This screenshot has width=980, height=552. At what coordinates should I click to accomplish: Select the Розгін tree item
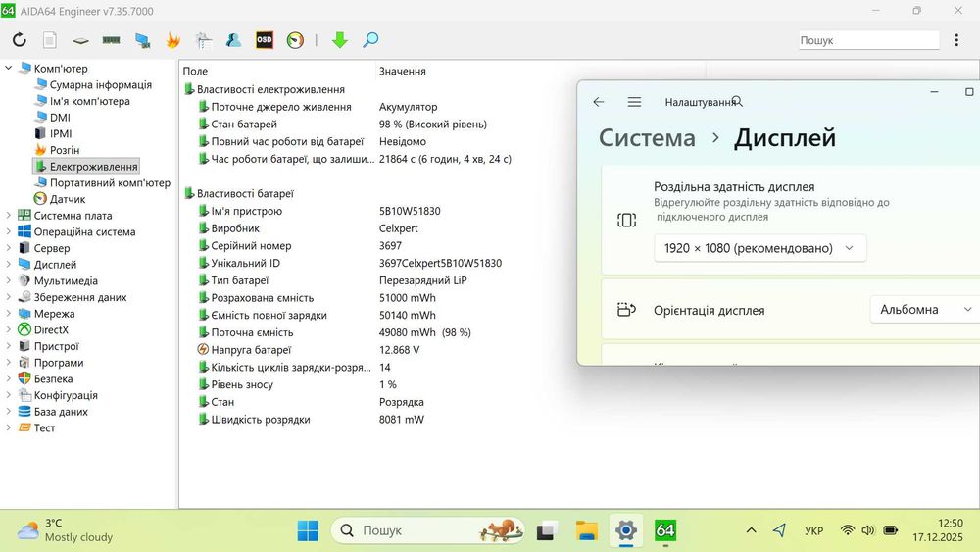[65, 150]
